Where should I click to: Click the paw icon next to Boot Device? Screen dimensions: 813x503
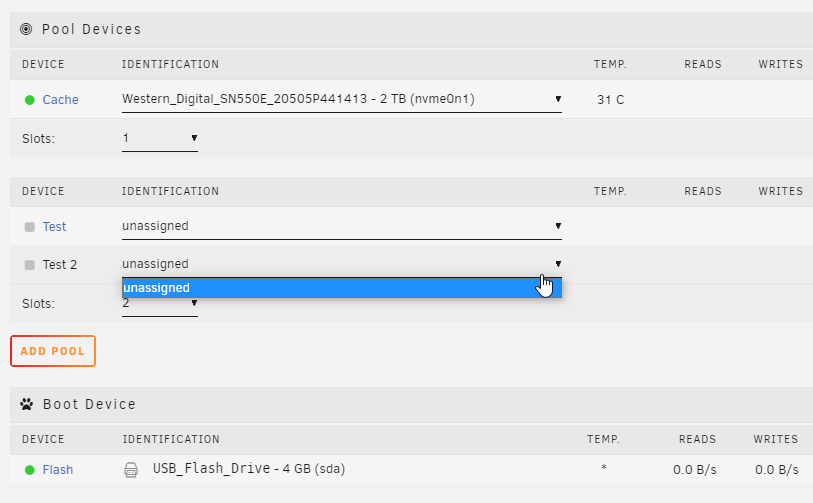[26, 404]
